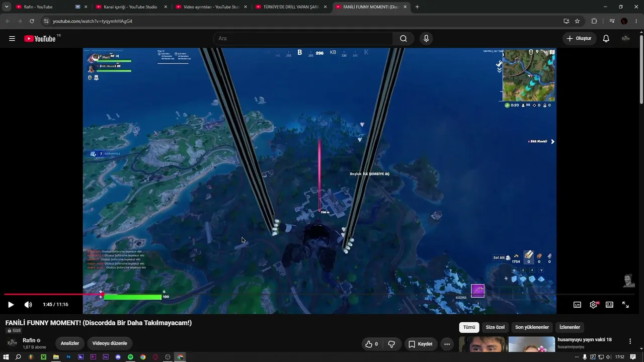Reload the page
644x362 pixels.
tap(32, 21)
